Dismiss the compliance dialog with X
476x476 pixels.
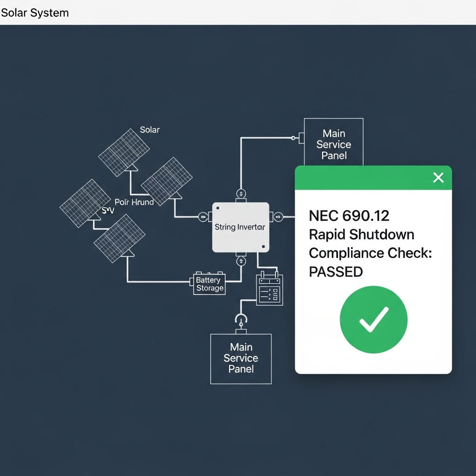[x=437, y=177]
